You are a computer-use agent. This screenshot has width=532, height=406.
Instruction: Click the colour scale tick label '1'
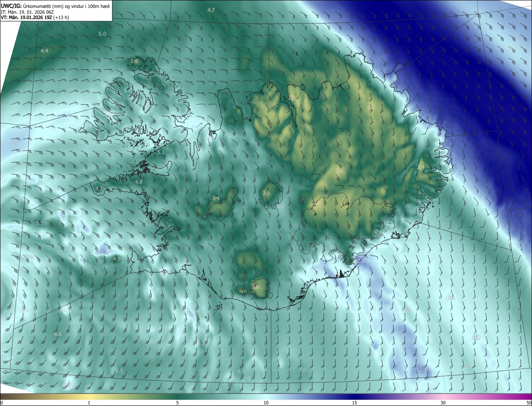[89, 403]
